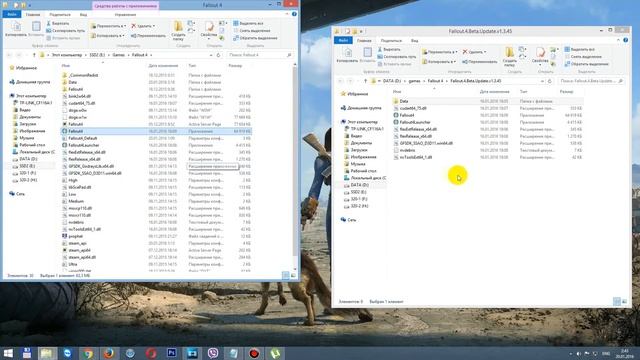Image resolution: width=640 pixels, height=360 pixels.
Task: Click Up arrow in Fallout 4 window navigation
Action: pos(34,55)
